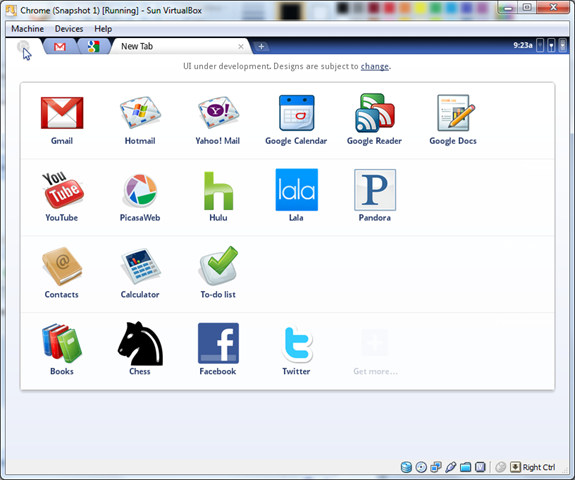Click the Gmail text label
This screenshot has width=575, height=480.
62,141
